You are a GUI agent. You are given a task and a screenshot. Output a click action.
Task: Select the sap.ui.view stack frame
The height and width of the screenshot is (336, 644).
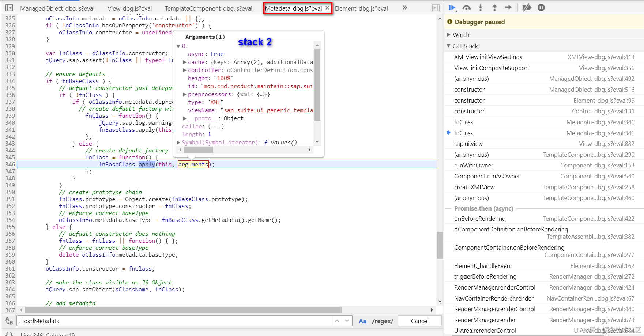(544, 144)
